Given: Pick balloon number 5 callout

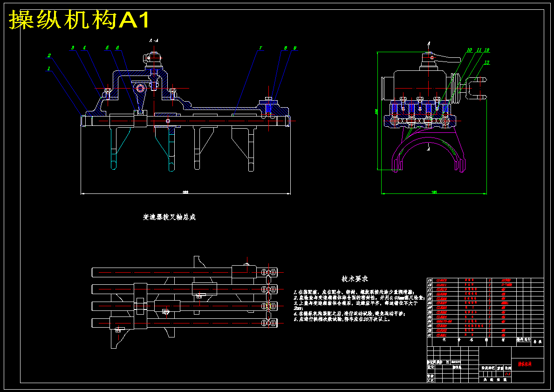Looking at the screenshot, I should point(108,48).
